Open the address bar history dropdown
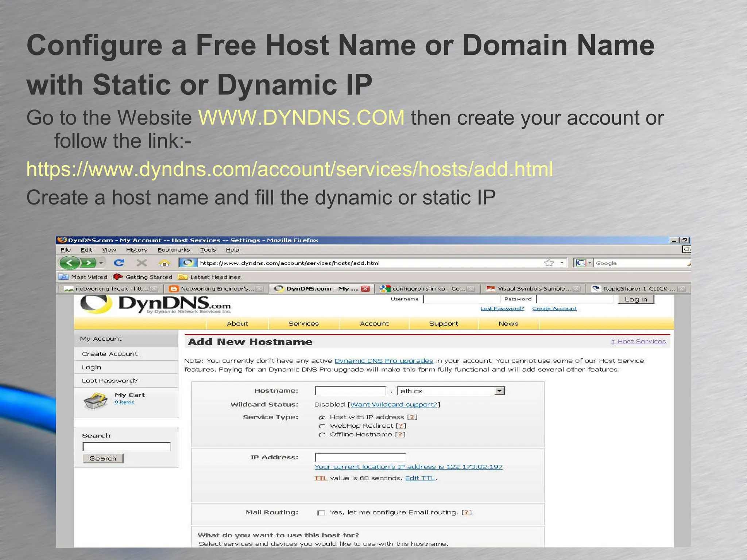This screenshot has width=747, height=560. pos(562,263)
